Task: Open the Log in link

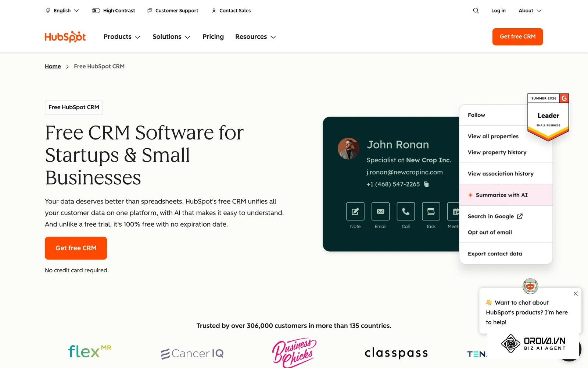Action: pyautogui.click(x=498, y=11)
